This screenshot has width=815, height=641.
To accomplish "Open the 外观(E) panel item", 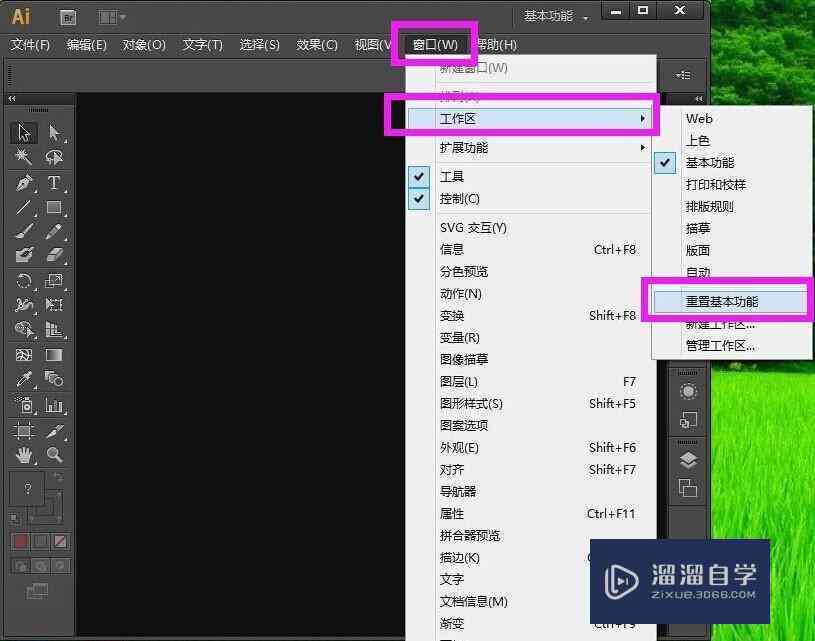I will coord(529,448).
